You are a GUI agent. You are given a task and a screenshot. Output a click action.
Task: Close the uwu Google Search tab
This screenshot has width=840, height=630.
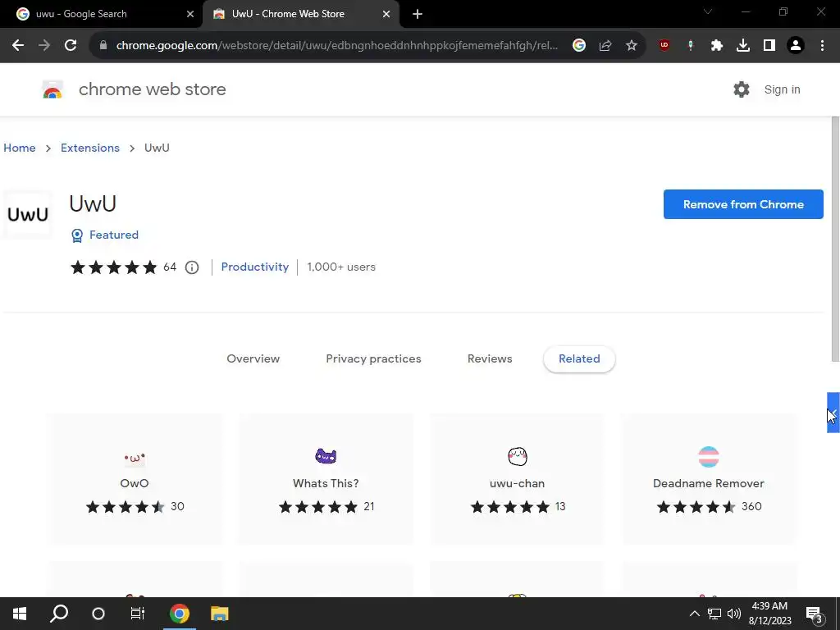click(190, 14)
